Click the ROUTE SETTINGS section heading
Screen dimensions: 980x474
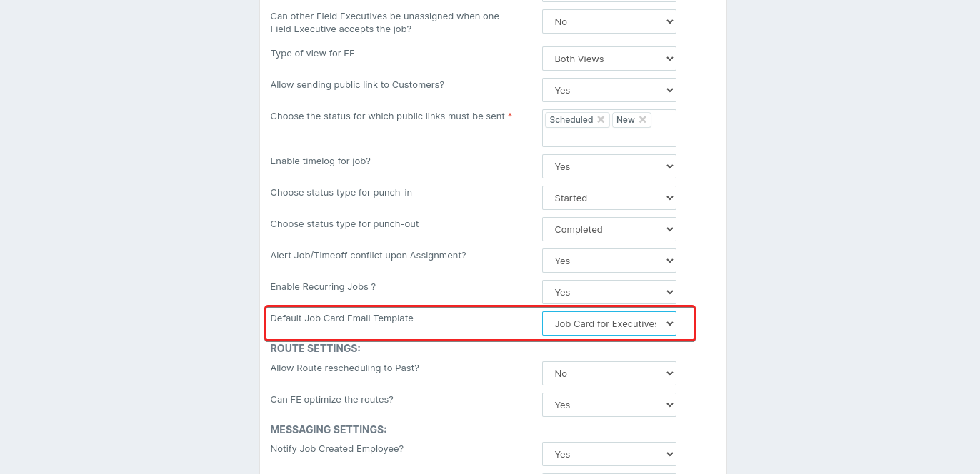tap(315, 348)
